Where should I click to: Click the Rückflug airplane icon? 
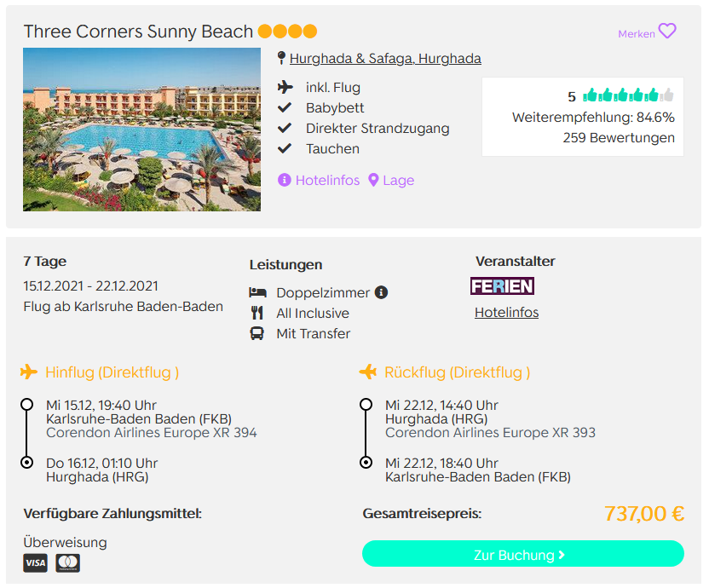pyautogui.click(x=368, y=372)
